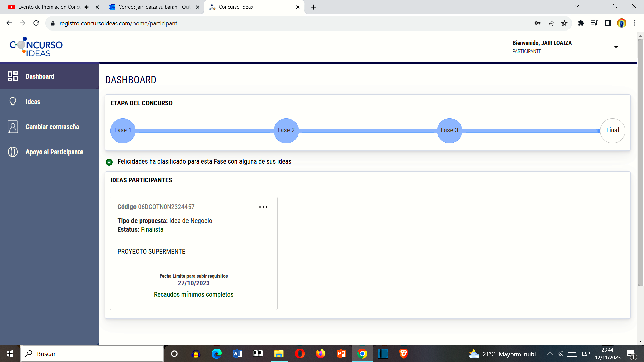
Task: Toggle the browser side panel
Action: [608, 23]
